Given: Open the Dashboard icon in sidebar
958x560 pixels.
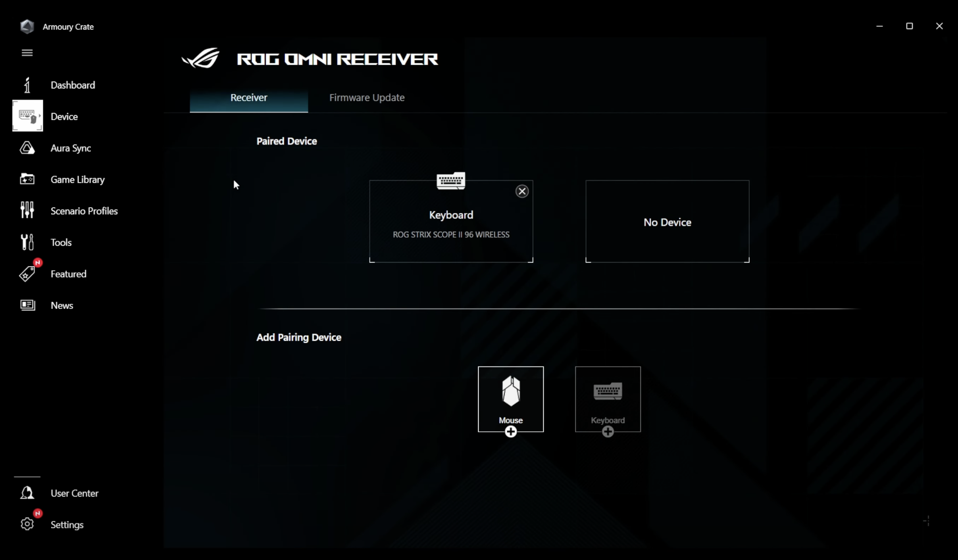Looking at the screenshot, I should pyautogui.click(x=27, y=85).
